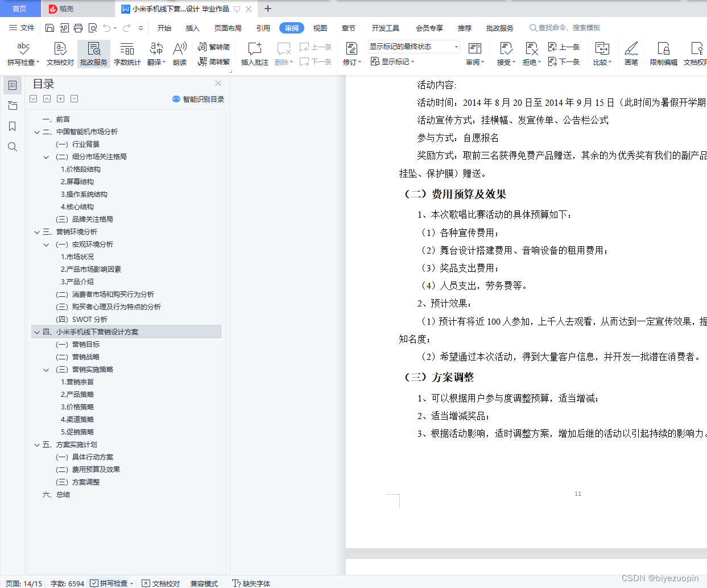Screen dimensions: 707x588
Task: Click the 页面: 14/15 page indicator
Action: [x=24, y=583]
